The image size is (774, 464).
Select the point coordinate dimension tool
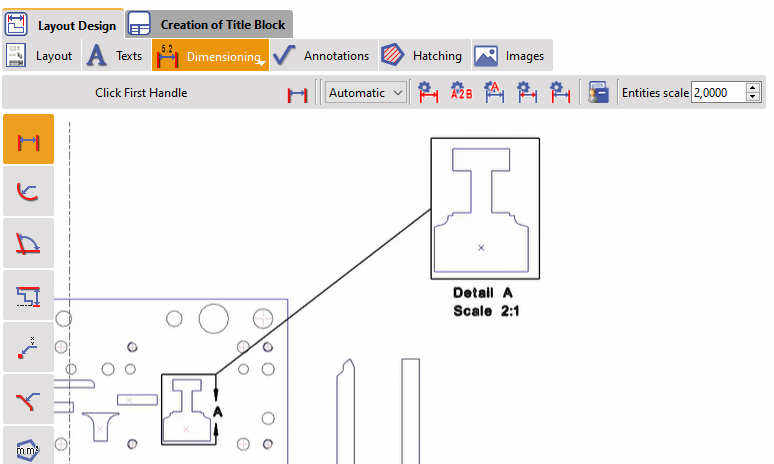coord(29,348)
